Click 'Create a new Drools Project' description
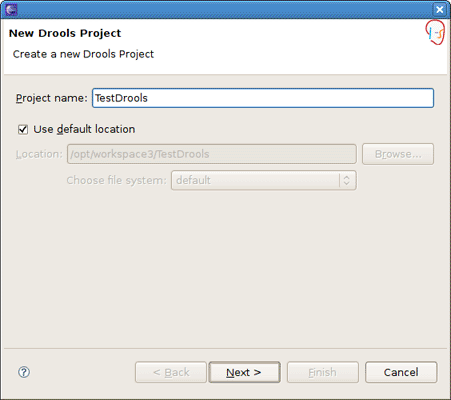451x400 pixels. coord(83,54)
